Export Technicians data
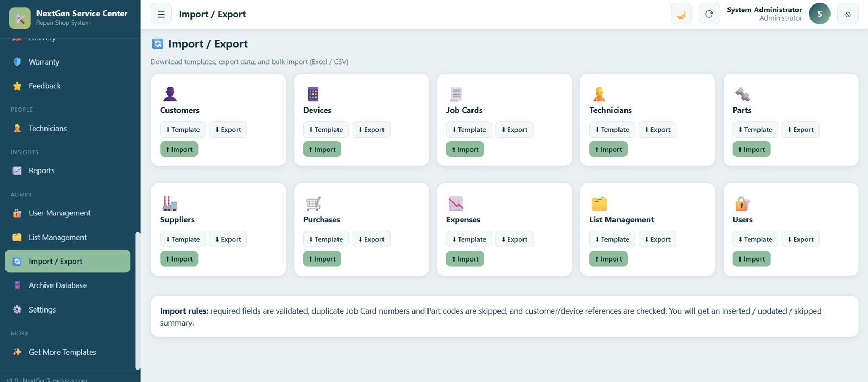The image size is (868, 382). [658, 130]
